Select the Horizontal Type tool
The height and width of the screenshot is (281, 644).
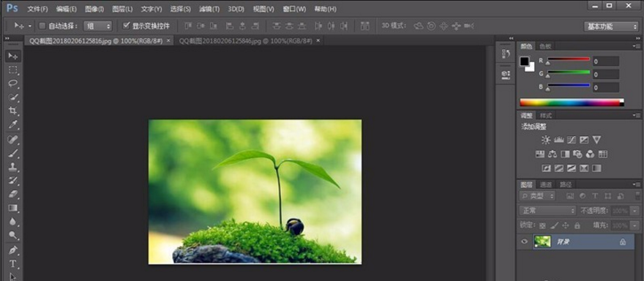coord(13,263)
